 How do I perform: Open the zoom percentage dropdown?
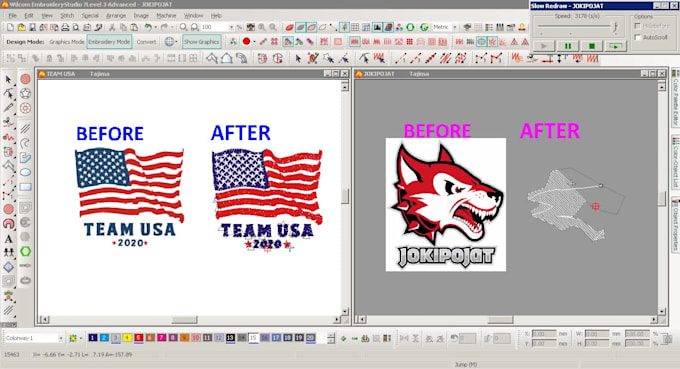pos(231,27)
